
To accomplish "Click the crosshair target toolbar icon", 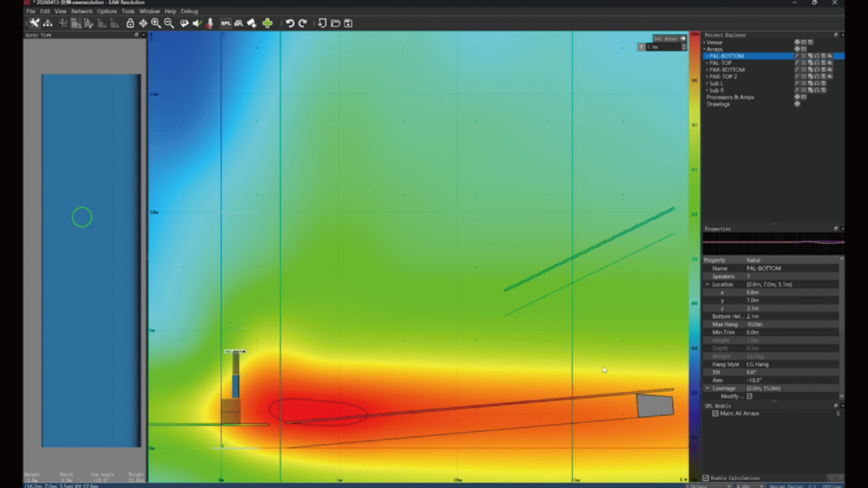I will pos(143,23).
